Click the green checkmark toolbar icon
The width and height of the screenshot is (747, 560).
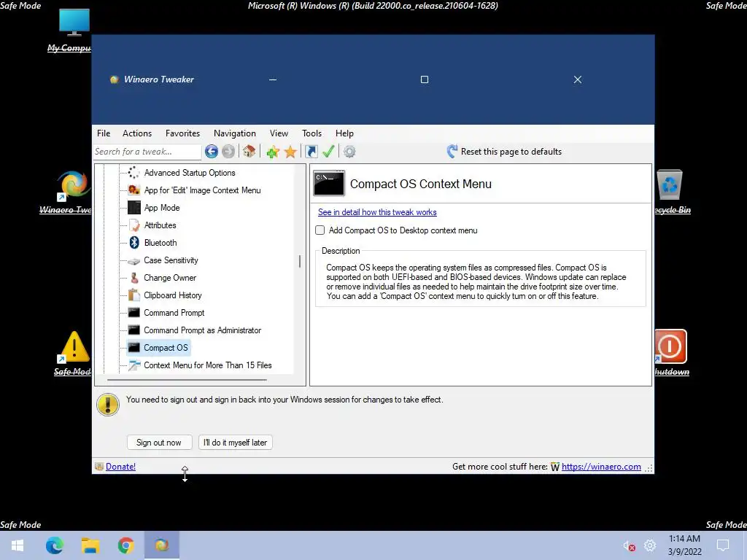coord(328,152)
